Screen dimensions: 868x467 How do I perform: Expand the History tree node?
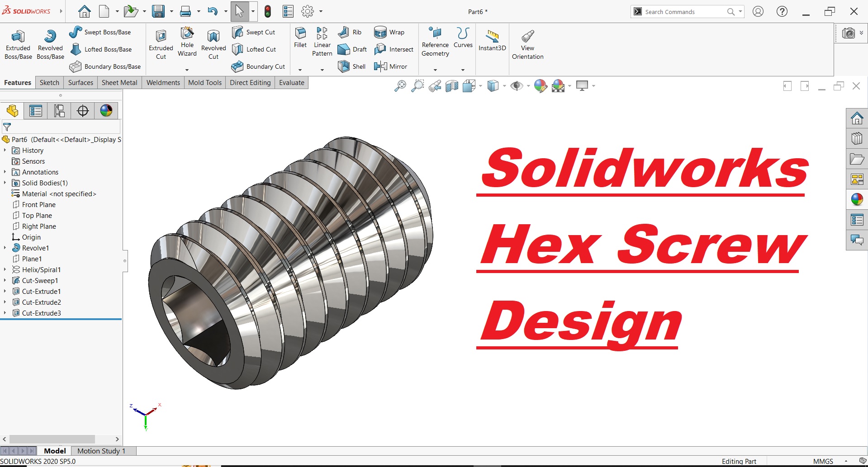5,150
